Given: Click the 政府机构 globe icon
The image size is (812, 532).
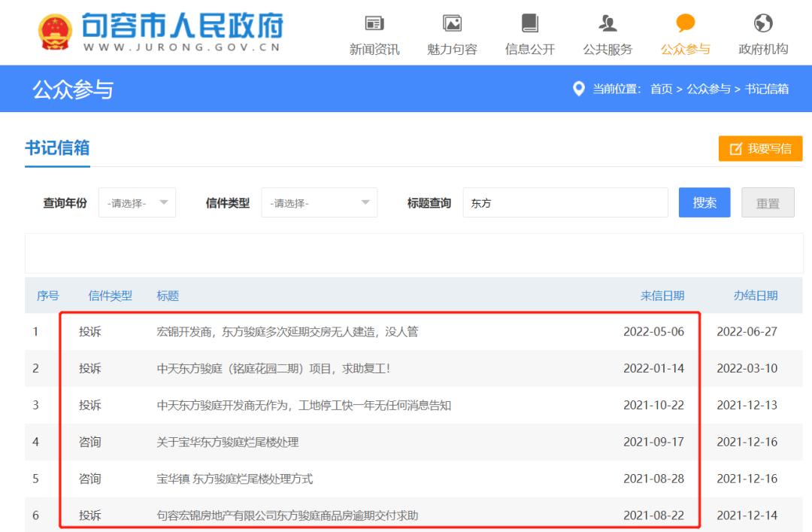Looking at the screenshot, I should coord(763,23).
